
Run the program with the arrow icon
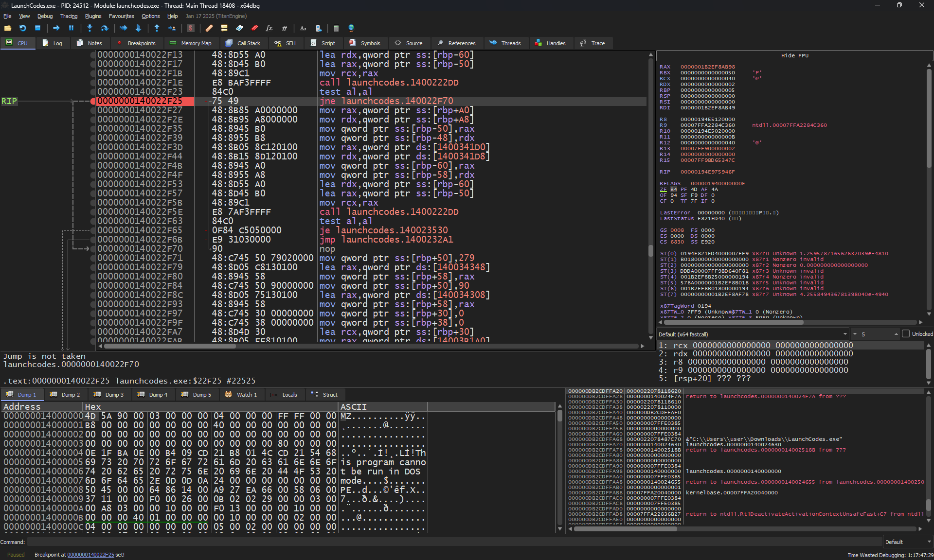tap(56, 28)
